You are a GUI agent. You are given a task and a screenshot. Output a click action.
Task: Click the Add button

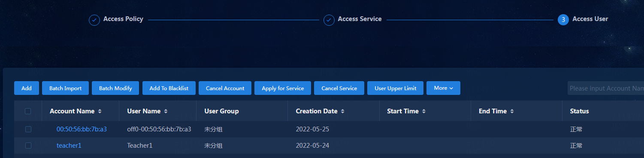[27, 88]
